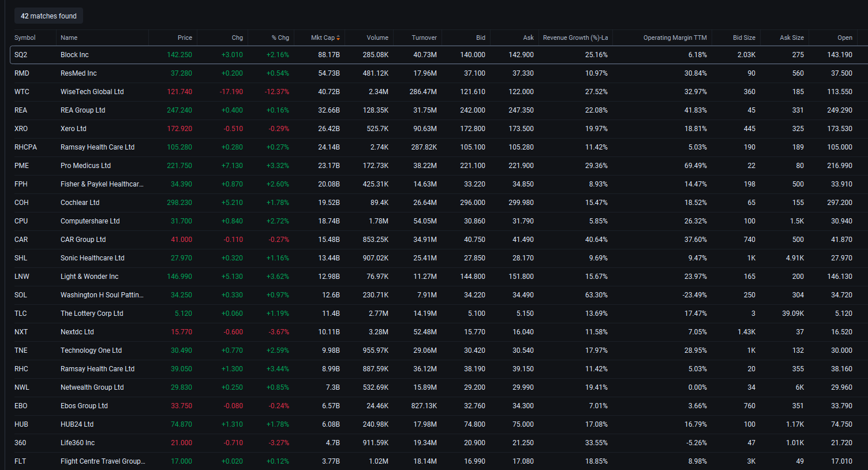Click the Symbol column header
This screenshot has height=470, width=868.
25,38
